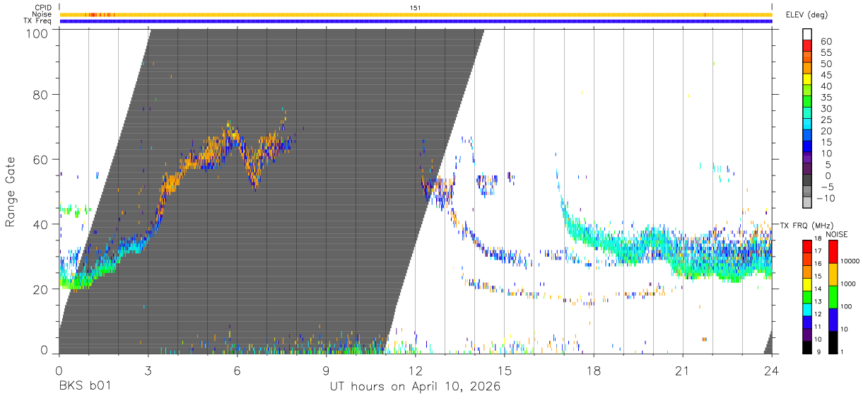Image resolution: width=868 pixels, height=401 pixels.
Task: Click hour 15 on the UT time axis
Action: (x=505, y=371)
